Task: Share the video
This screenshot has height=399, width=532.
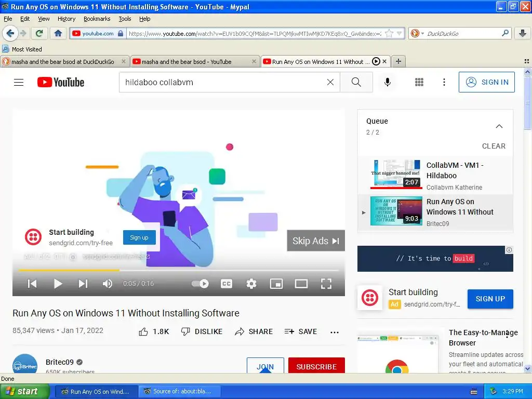Action: coord(254,331)
